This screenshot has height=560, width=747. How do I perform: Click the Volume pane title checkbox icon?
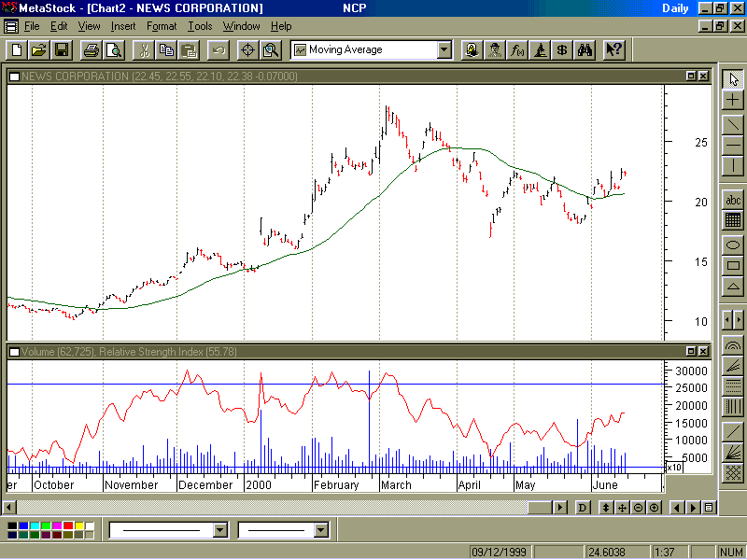pyautogui.click(x=14, y=352)
